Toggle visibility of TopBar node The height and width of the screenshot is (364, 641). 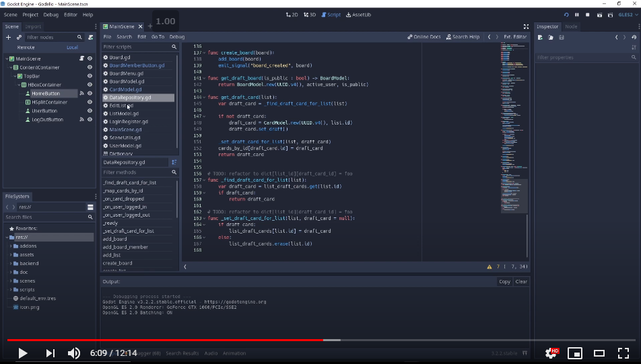90,76
